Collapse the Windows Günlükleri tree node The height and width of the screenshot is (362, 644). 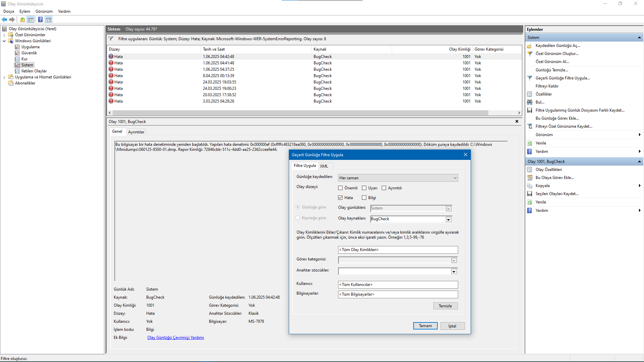[x=4, y=41]
